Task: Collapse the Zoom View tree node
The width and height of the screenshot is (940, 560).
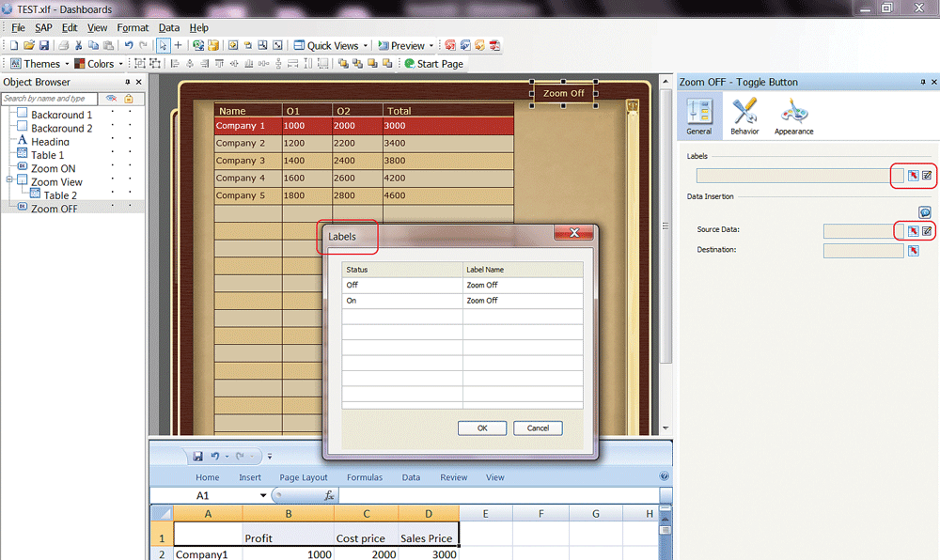Action: (x=9, y=179)
